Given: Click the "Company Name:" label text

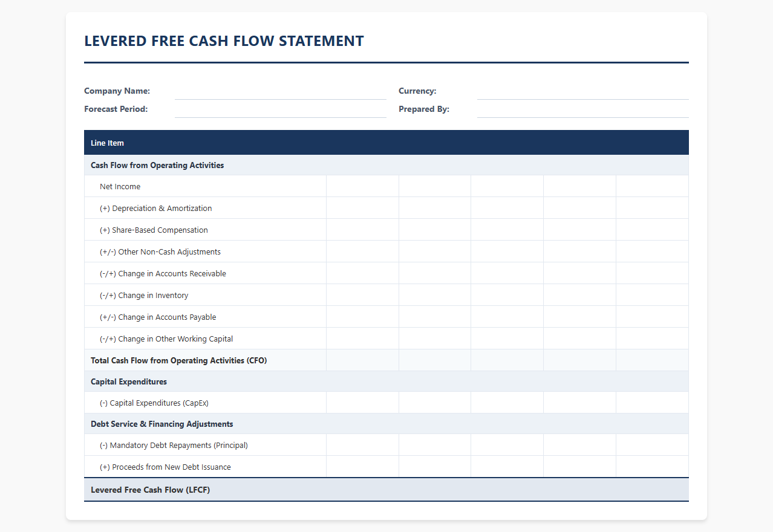Looking at the screenshot, I should click(x=117, y=91).
